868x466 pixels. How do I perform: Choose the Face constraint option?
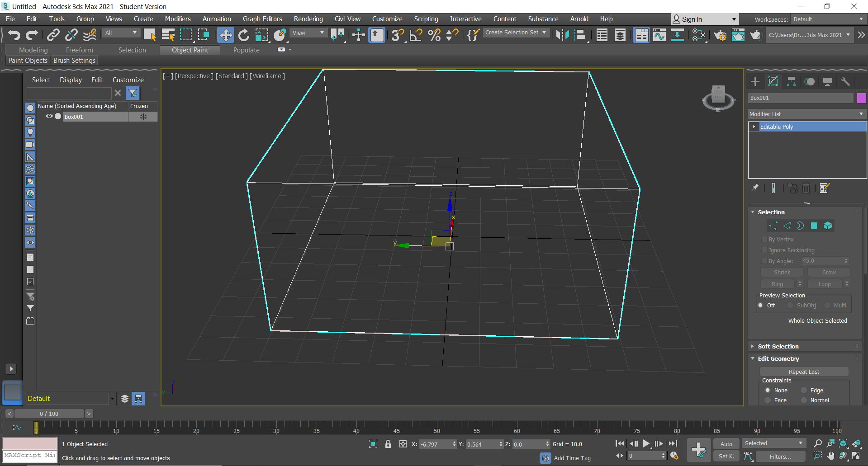click(x=768, y=400)
